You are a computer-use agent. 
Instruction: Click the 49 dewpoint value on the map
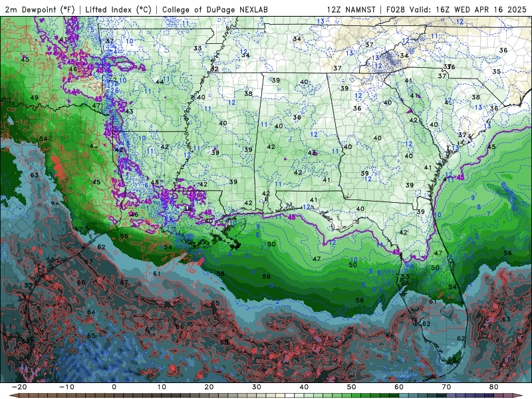[x=35, y=98]
